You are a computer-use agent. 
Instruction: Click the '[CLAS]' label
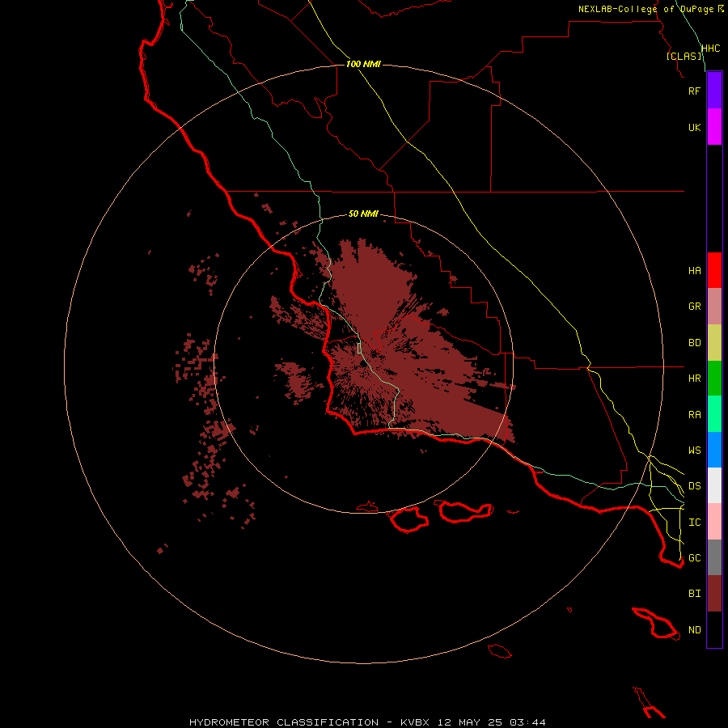point(684,56)
